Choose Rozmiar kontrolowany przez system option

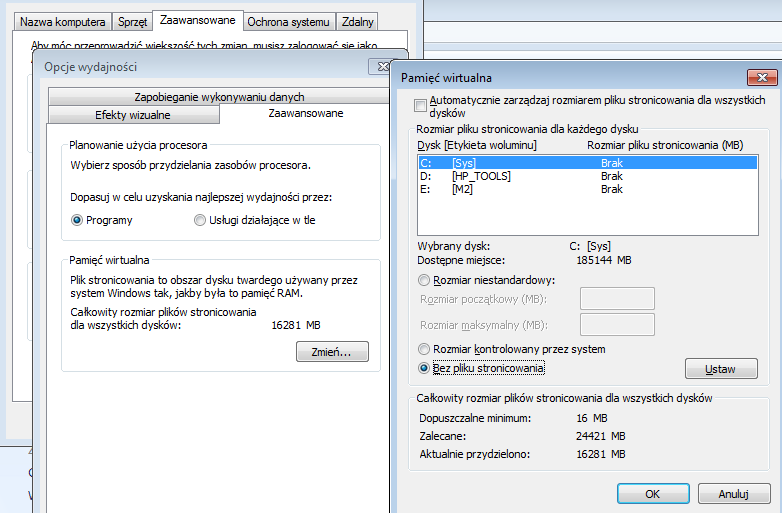423,349
